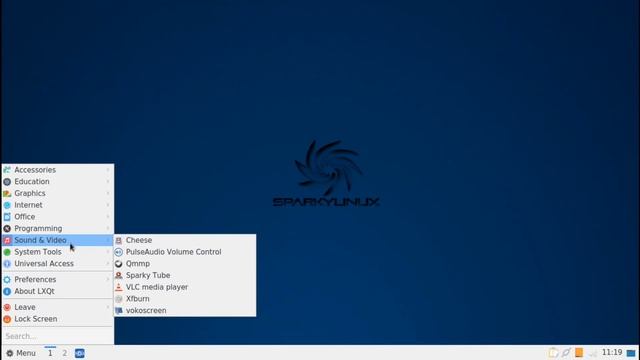Open the Office category
Screen dimensions: 640x360
click(58, 217)
